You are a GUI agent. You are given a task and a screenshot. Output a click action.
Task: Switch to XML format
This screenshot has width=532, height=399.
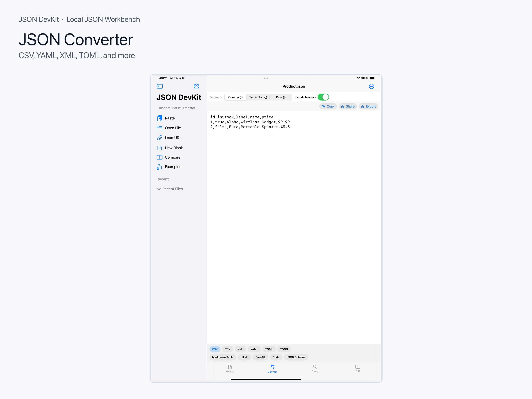(240, 349)
